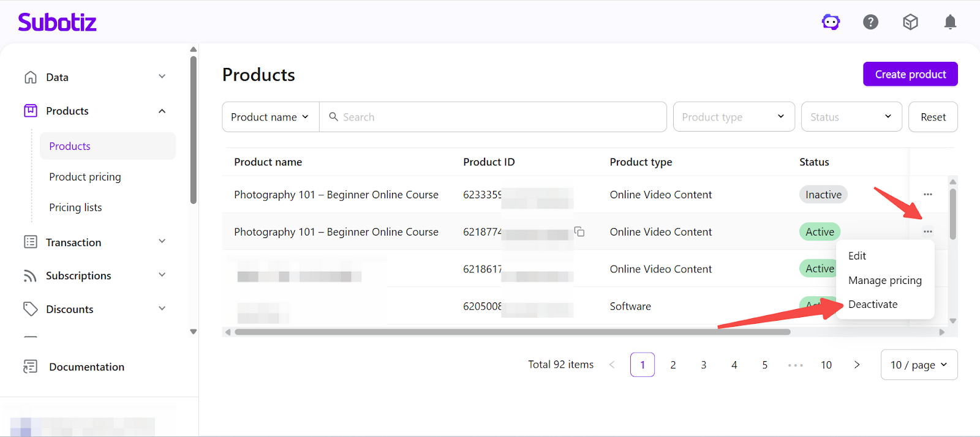The height and width of the screenshot is (437, 980).
Task: Expand the Data sidebar section
Action: pyautogui.click(x=162, y=77)
